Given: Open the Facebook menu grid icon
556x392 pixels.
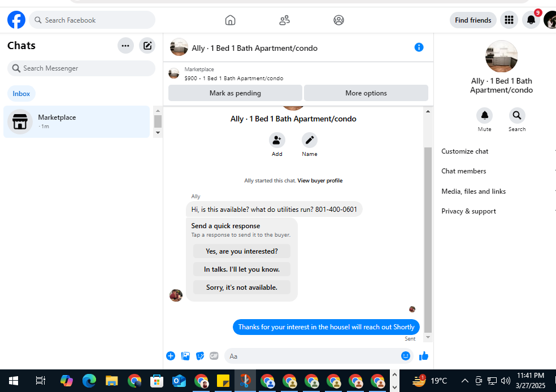Looking at the screenshot, I should click(509, 20).
